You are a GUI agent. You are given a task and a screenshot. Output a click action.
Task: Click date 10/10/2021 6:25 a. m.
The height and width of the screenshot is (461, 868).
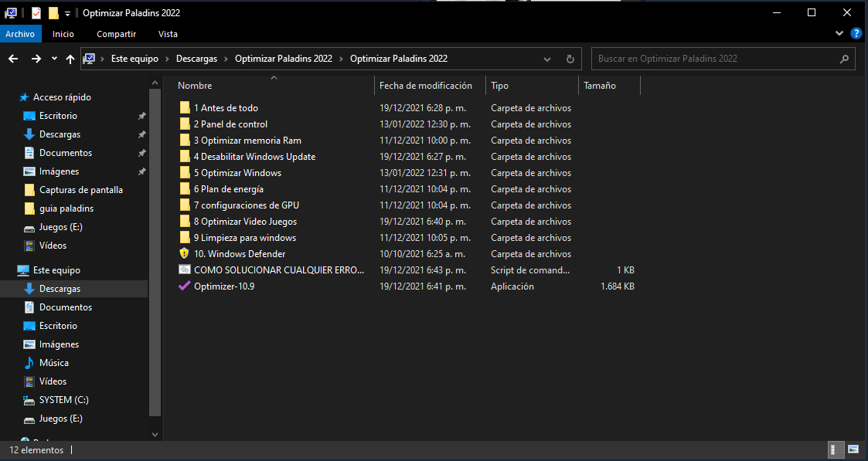click(x=422, y=254)
